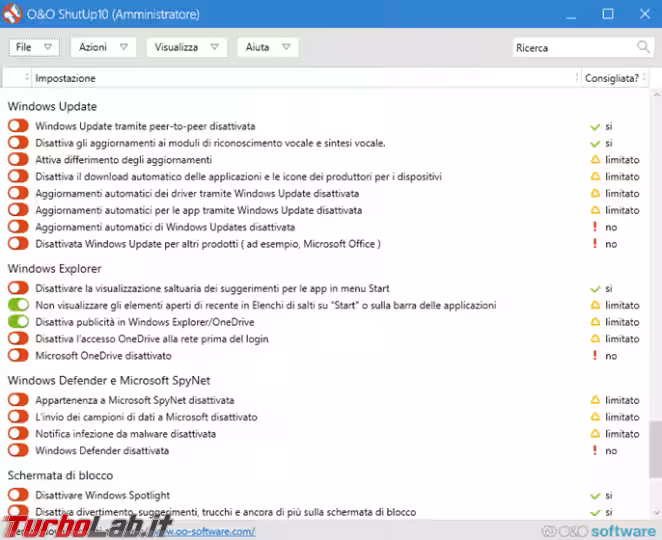Open the Aiuta dropdown menu
Viewport: 662px width, 540px height.
point(268,47)
